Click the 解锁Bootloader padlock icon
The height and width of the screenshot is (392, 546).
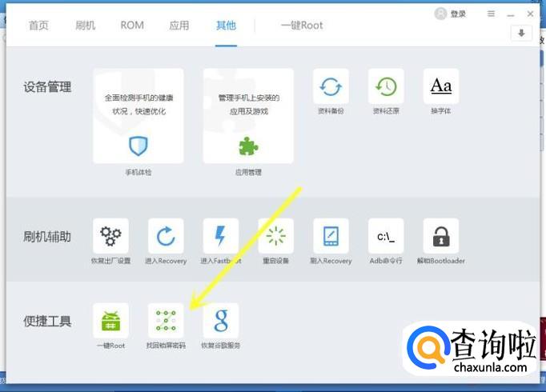pos(441,236)
